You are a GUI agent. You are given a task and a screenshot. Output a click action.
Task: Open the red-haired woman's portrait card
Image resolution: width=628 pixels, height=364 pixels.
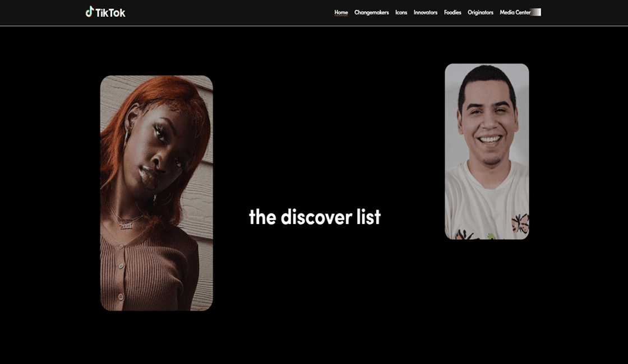(156, 193)
